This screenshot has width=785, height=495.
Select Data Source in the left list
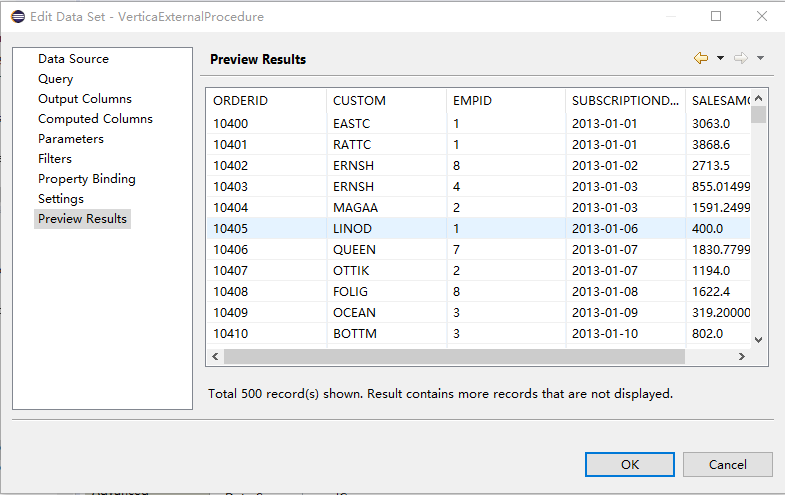point(73,59)
